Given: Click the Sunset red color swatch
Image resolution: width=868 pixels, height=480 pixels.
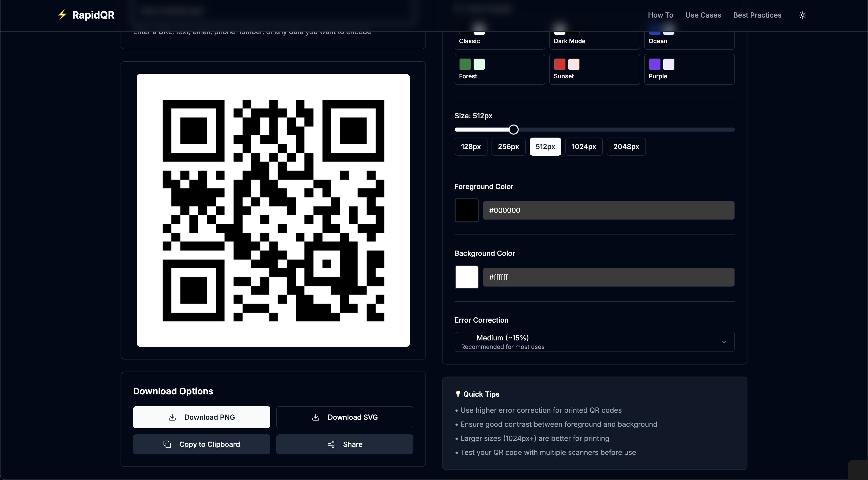Looking at the screenshot, I should pos(560,64).
